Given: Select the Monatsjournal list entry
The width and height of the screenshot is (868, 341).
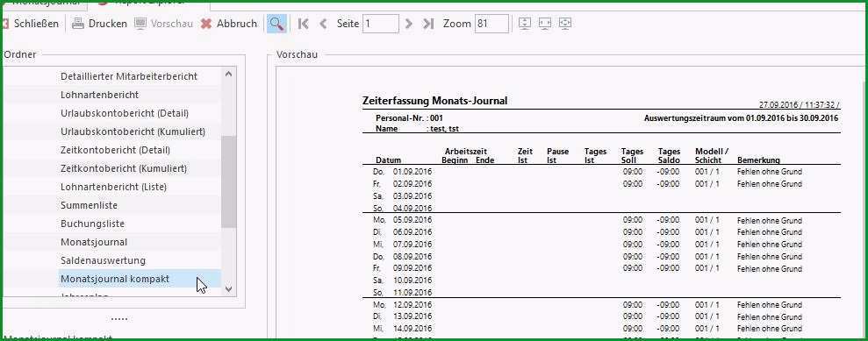Looking at the screenshot, I should point(94,242).
